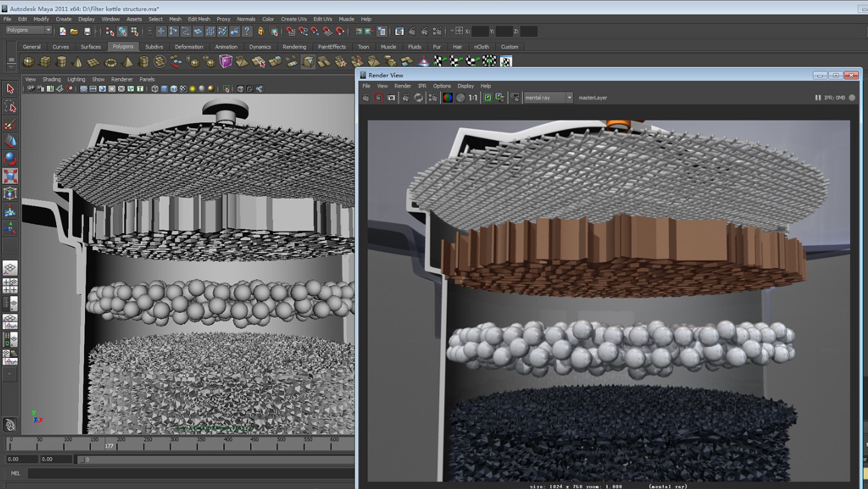Open a scene with the folder icon
This screenshot has height=489, width=868.
pos(74,31)
